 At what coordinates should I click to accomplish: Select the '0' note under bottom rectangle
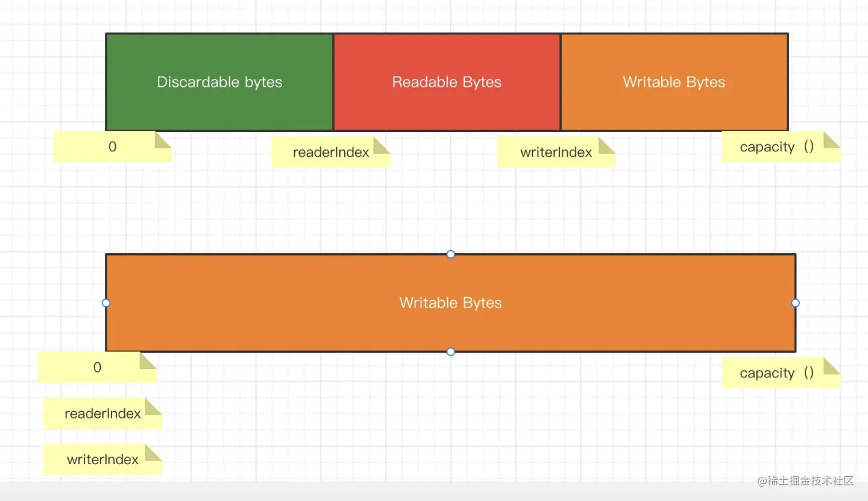(x=97, y=367)
